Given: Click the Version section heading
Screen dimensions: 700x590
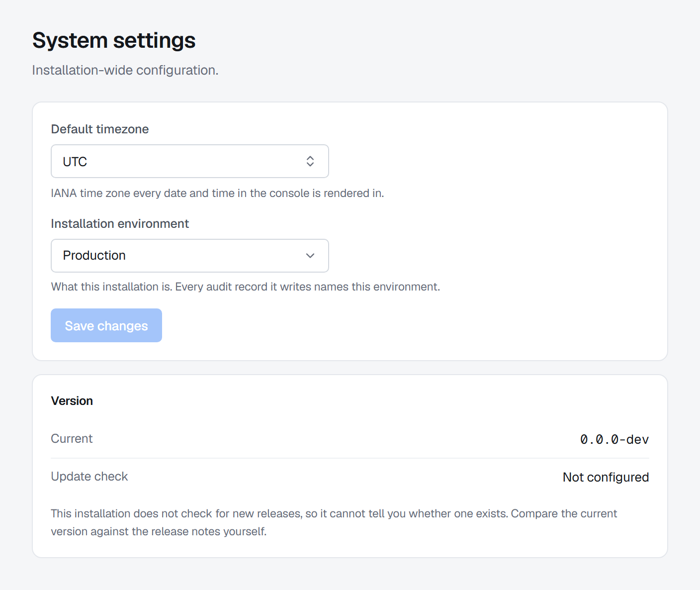Looking at the screenshot, I should pyautogui.click(x=72, y=401).
